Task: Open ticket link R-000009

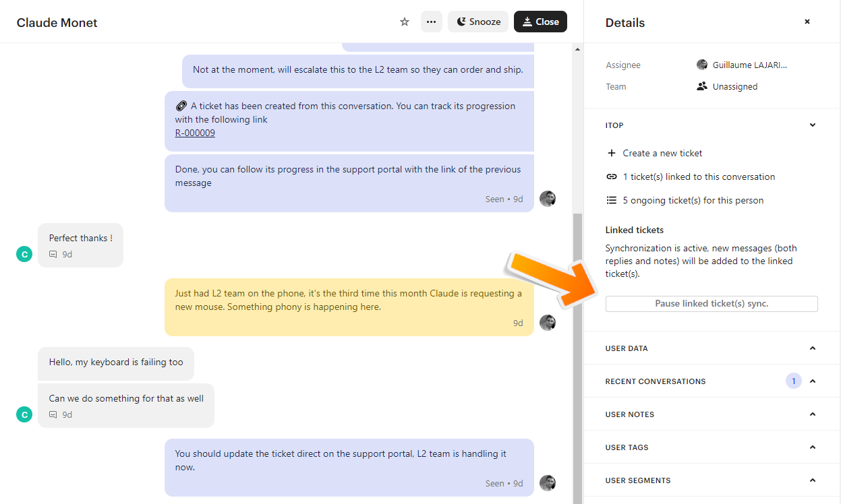Action: (x=195, y=133)
